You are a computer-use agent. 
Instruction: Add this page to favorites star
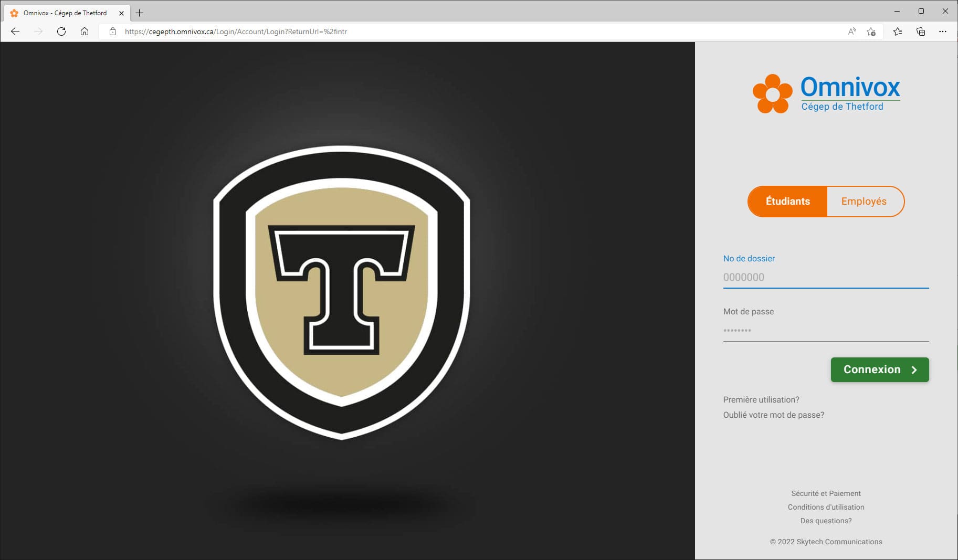tap(871, 31)
